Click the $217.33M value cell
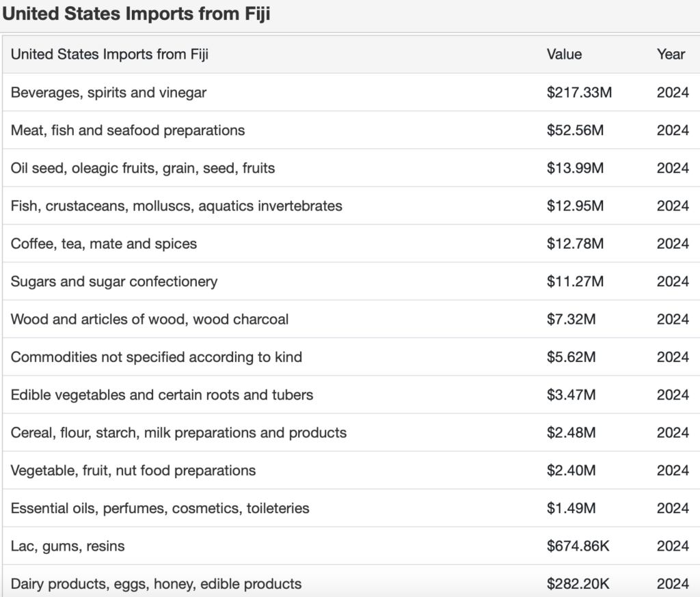 coord(579,92)
